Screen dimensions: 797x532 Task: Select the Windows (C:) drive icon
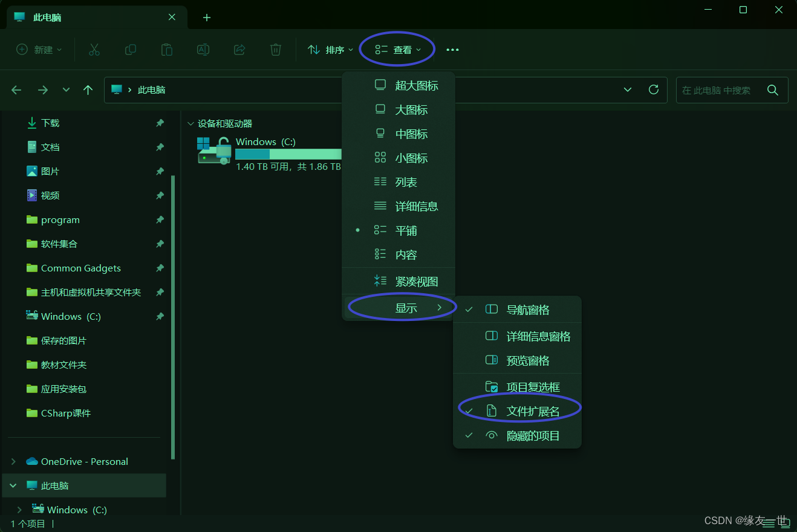(214, 151)
